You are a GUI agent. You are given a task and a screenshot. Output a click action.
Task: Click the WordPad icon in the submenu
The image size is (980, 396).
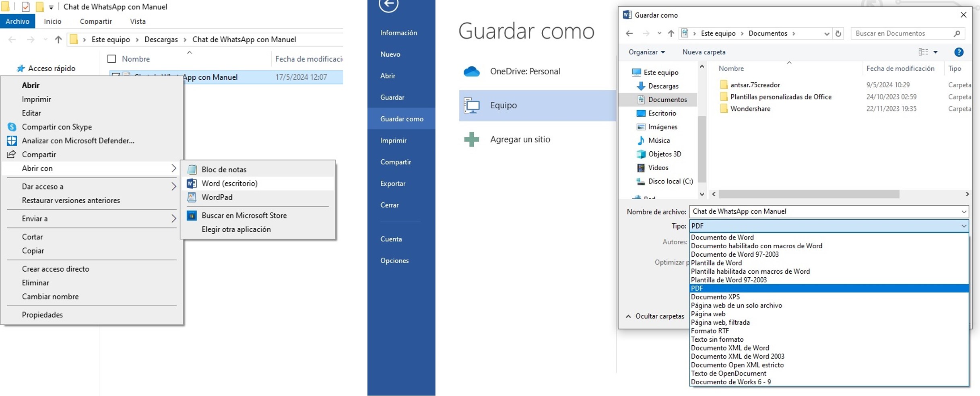point(192,197)
